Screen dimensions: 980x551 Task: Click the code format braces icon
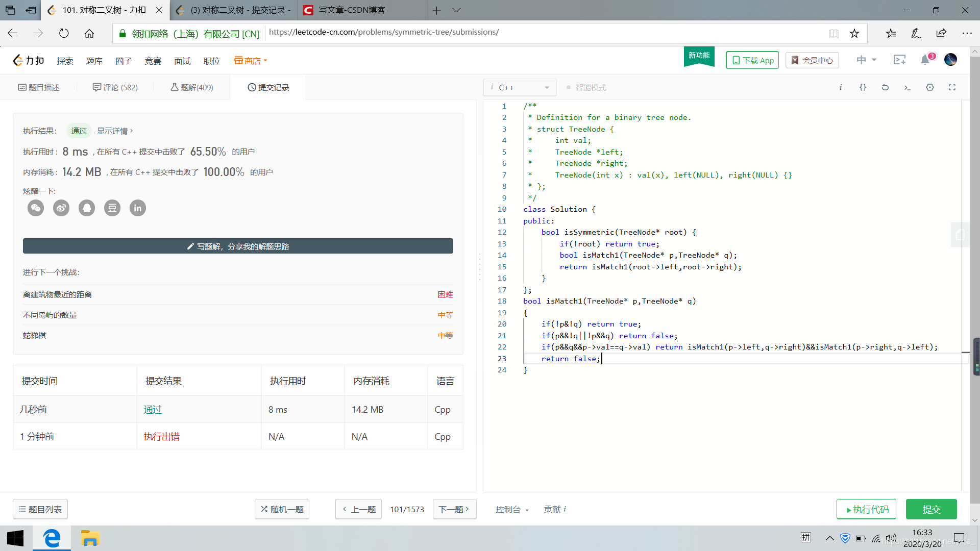pos(863,87)
